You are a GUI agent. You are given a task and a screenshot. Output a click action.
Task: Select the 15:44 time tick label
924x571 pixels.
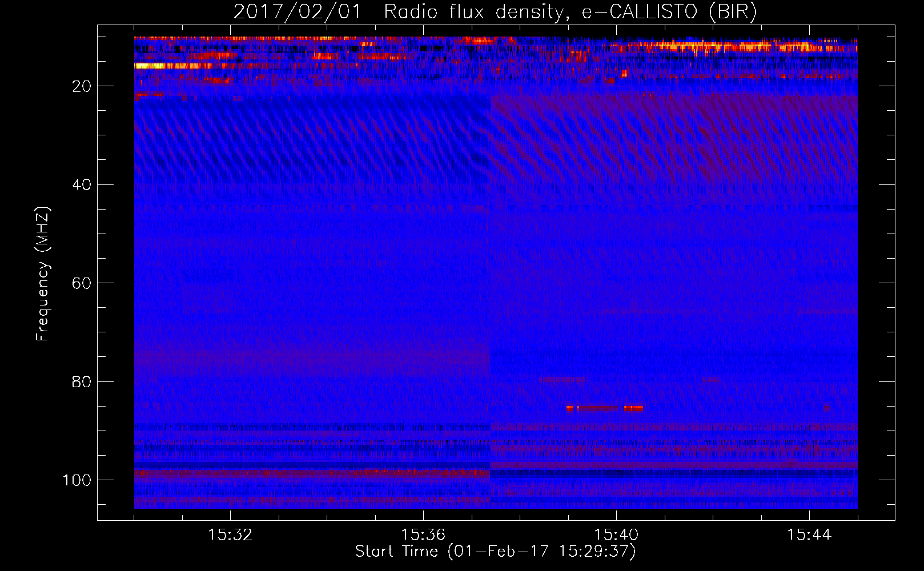(809, 535)
